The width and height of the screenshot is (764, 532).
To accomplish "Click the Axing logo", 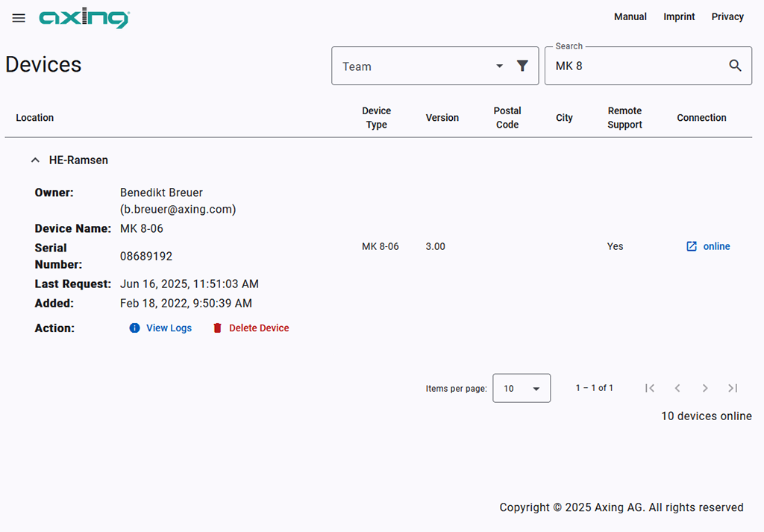I will point(84,18).
